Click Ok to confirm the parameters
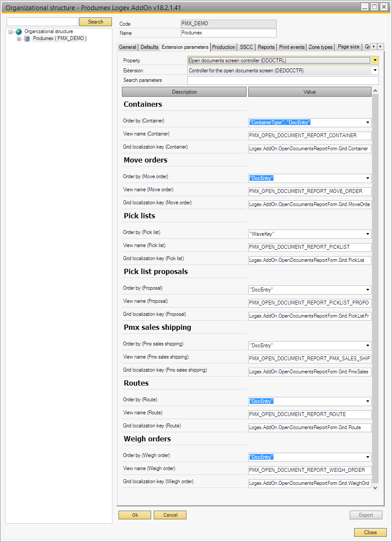Image resolution: width=392 pixels, height=542 pixels. pos(135,515)
